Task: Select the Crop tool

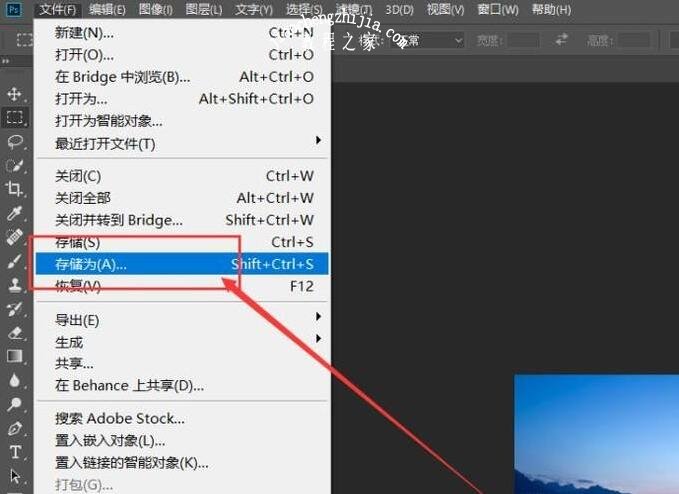Action: (15, 189)
